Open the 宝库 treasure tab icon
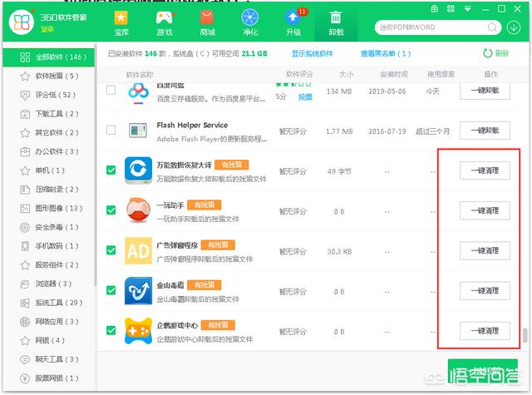Screen dimensions: 532x395 [121, 23]
